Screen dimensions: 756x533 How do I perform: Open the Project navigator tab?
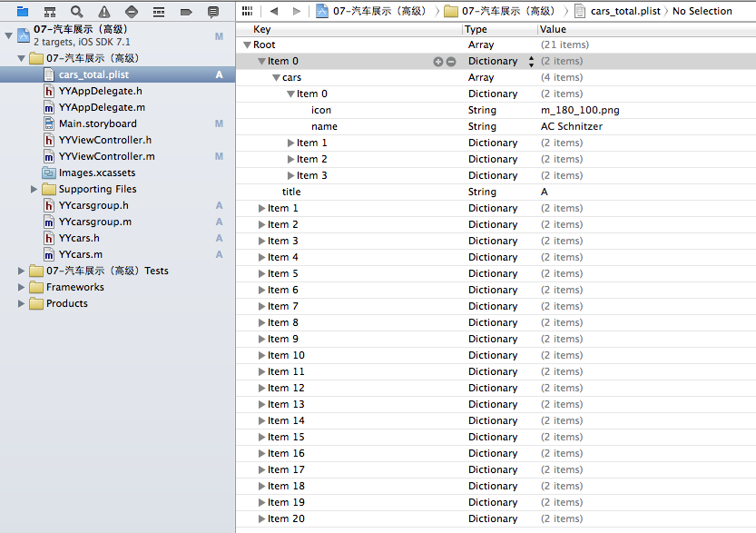pos(23,12)
